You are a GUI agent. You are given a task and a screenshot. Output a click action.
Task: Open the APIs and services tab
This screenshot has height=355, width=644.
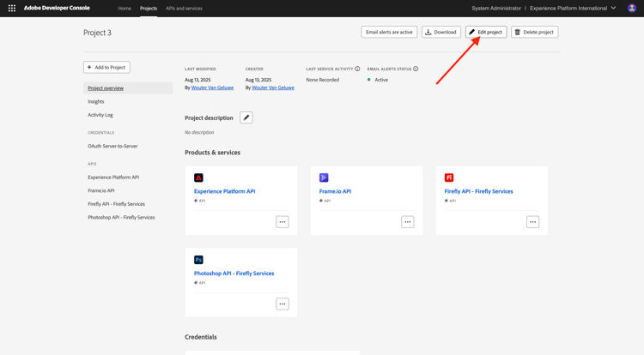(184, 9)
